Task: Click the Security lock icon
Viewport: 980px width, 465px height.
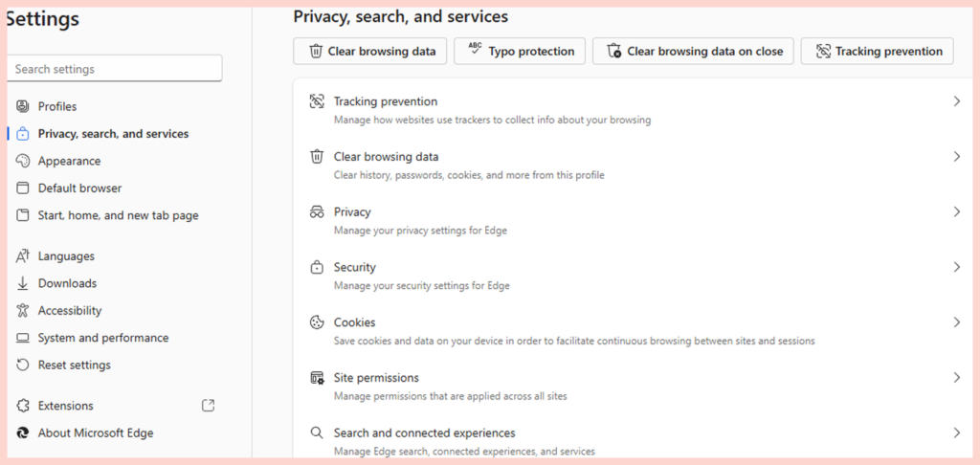Action: [x=317, y=268]
